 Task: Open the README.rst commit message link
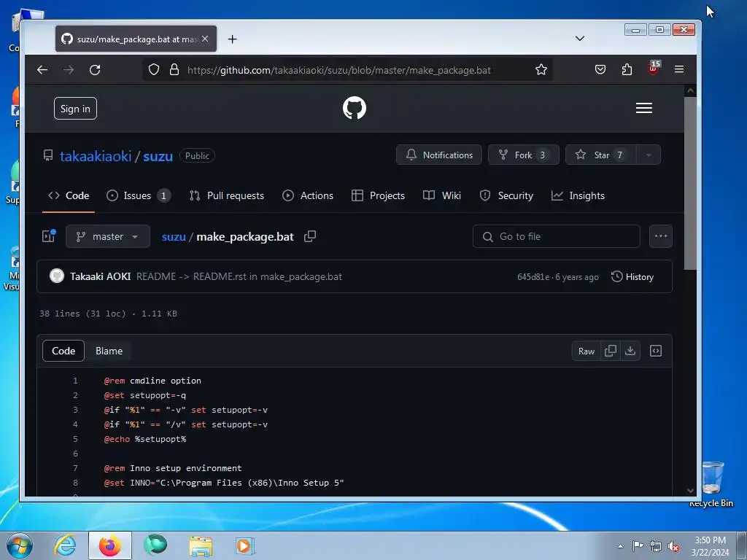click(x=239, y=276)
